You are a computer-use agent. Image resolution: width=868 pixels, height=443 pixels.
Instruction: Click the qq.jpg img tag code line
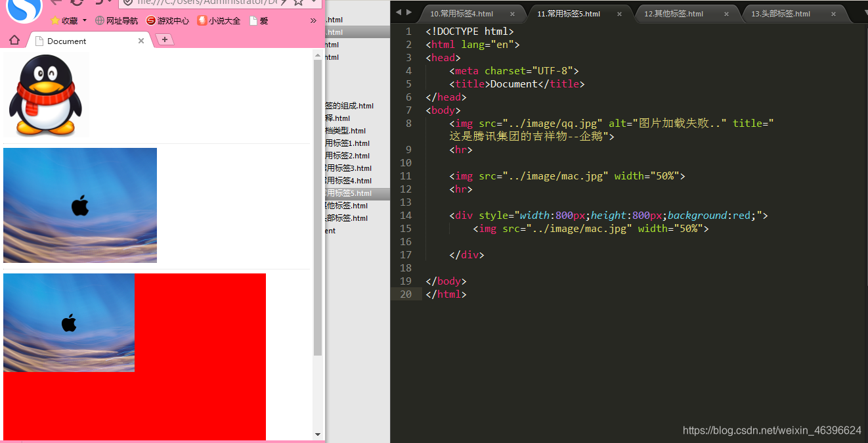coord(612,129)
